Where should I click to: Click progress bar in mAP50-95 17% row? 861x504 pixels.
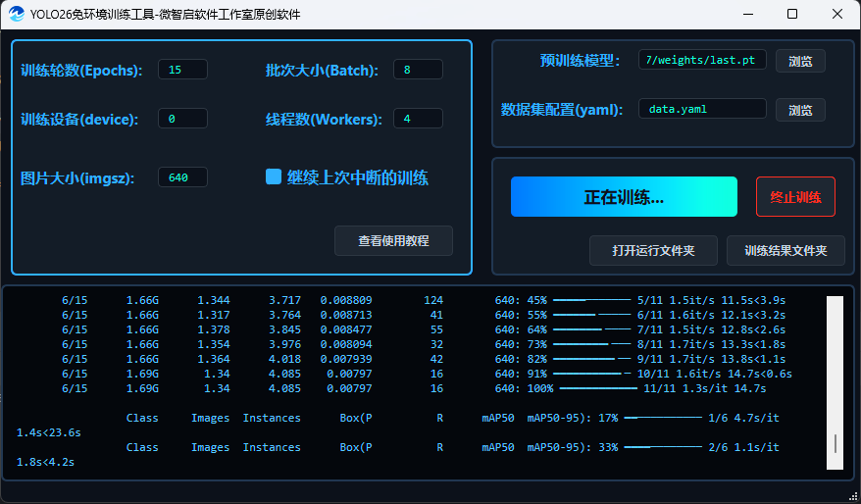[x=663, y=418]
